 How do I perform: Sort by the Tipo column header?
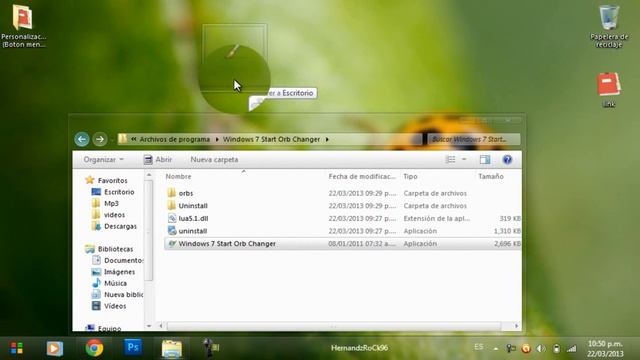[x=410, y=176]
